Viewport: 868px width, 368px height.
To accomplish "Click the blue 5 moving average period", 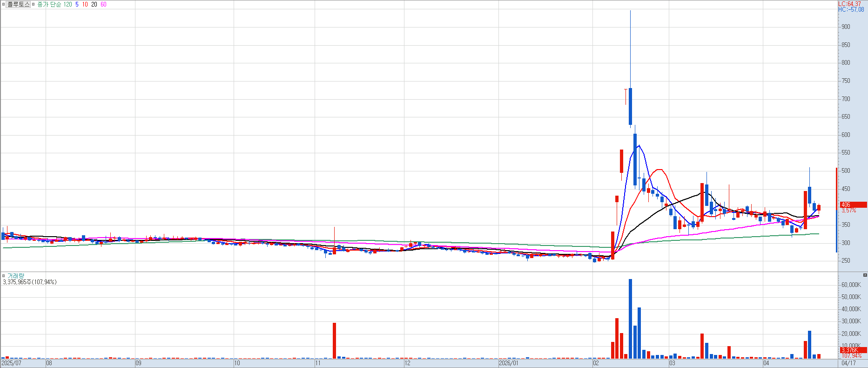I will [77, 4].
